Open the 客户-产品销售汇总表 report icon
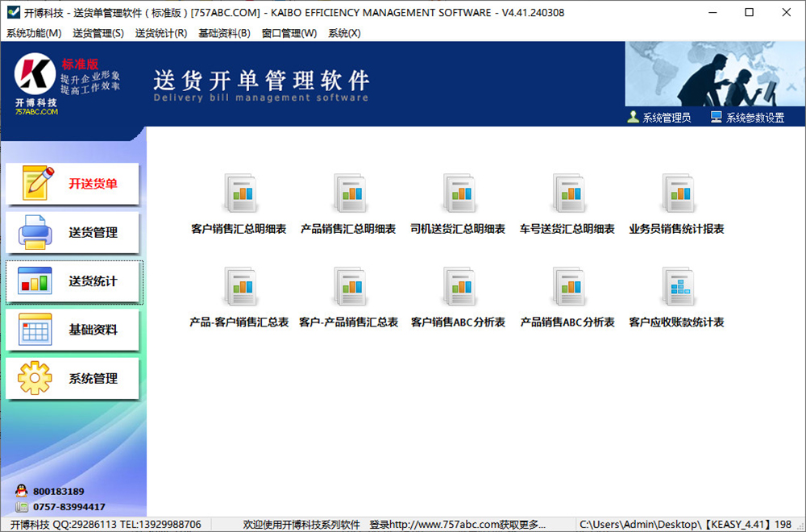The image size is (806, 532). tap(349, 286)
